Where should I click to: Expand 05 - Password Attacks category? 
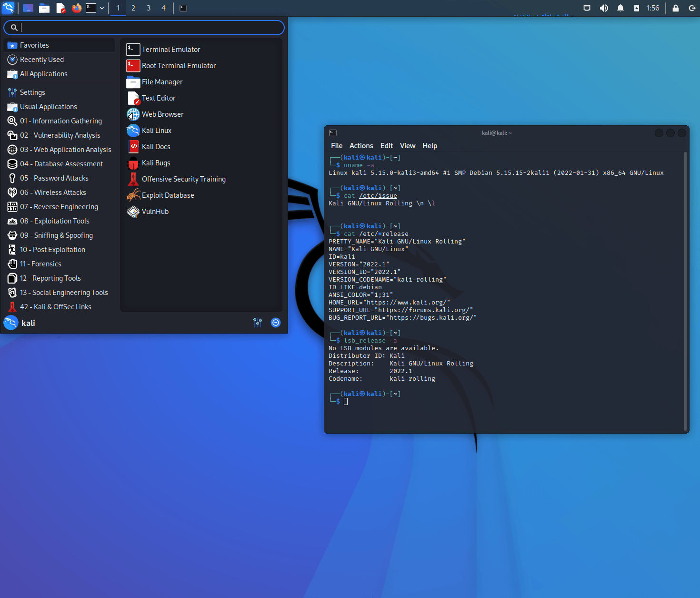(x=54, y=178)
